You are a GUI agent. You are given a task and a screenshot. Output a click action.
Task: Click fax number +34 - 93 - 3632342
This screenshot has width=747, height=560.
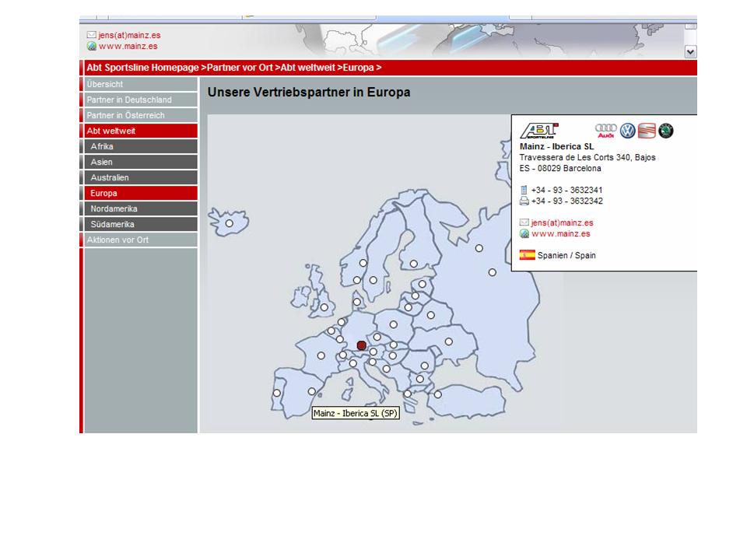[567, 201]
